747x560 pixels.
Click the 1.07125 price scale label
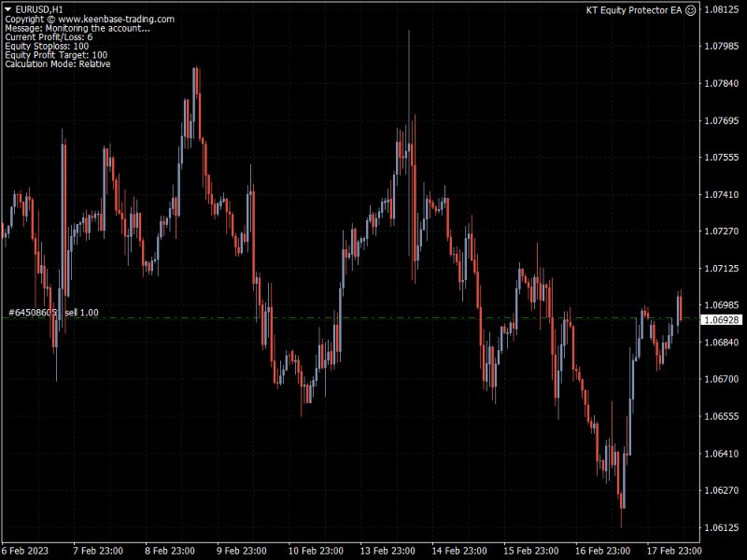point(721,269)
